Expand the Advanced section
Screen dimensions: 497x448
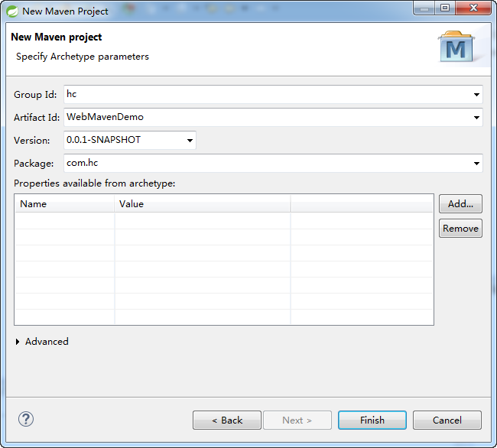click(18, 342)
